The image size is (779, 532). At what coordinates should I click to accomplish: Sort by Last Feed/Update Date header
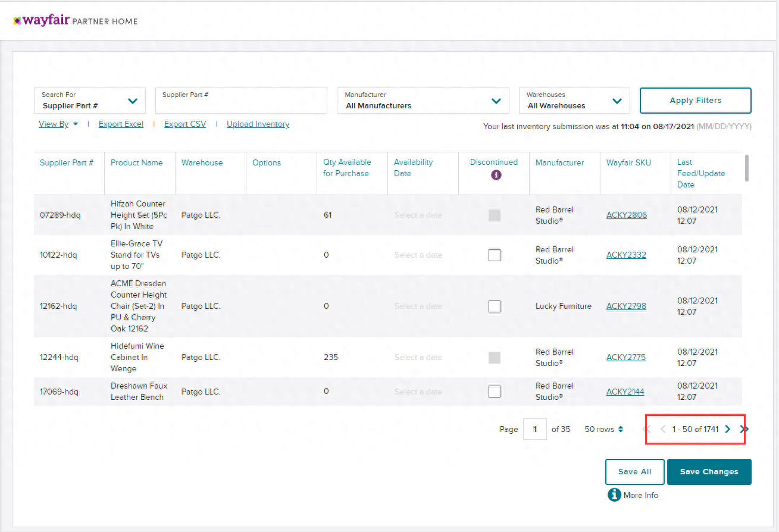[701, 173]
